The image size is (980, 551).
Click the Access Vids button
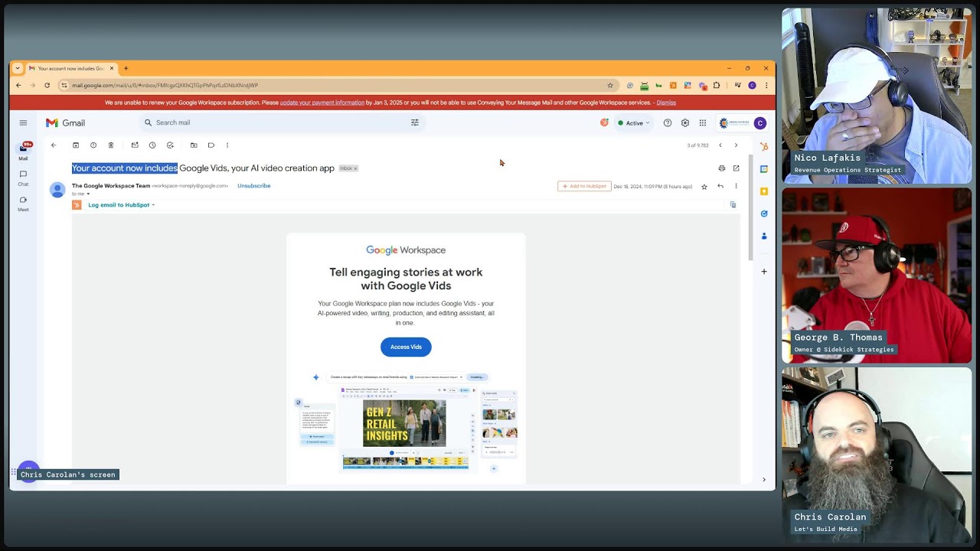coord(406,347)
